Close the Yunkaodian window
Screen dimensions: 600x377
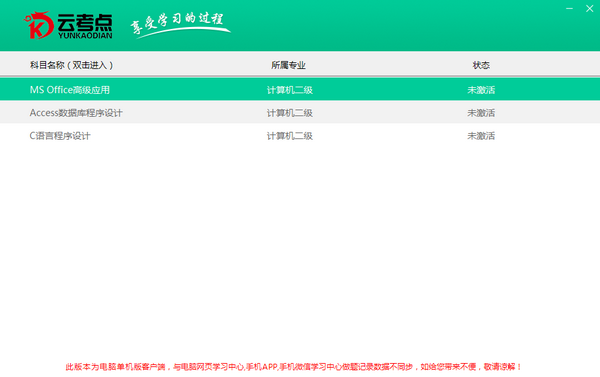[590, 8]
